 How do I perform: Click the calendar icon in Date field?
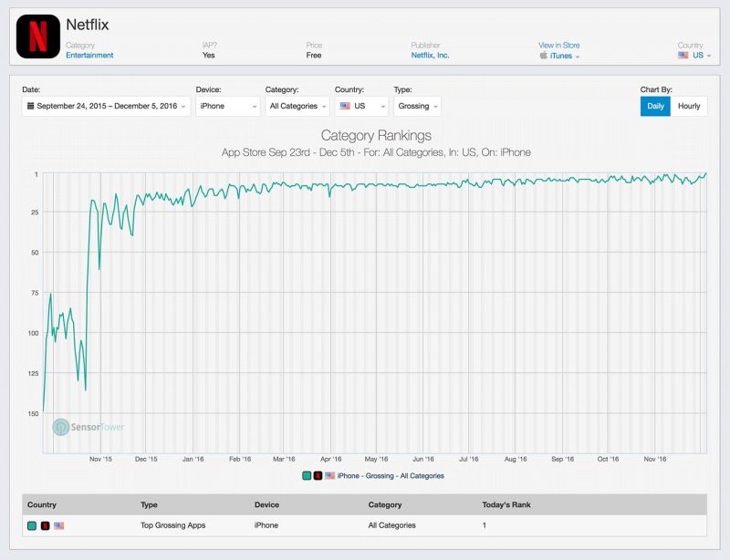(x=30, y=106)
